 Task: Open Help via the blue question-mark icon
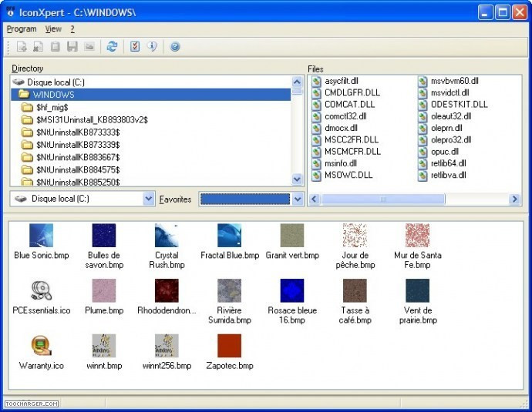[175, 46]
